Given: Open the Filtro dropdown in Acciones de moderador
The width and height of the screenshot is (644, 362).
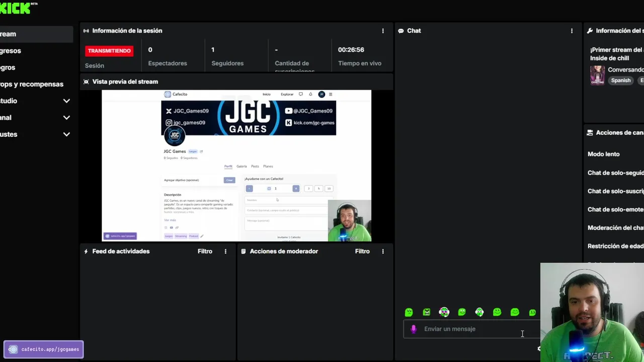Looking at the screenshot, I should [362, 251].
